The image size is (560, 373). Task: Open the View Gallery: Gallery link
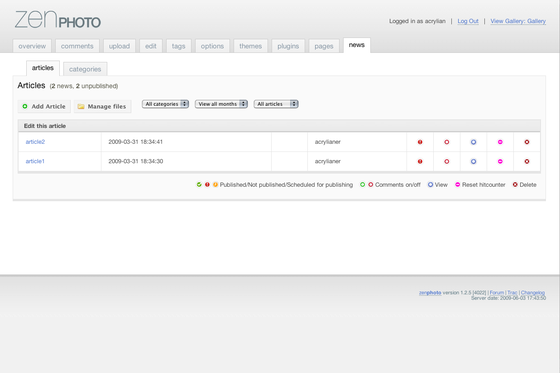518,21
